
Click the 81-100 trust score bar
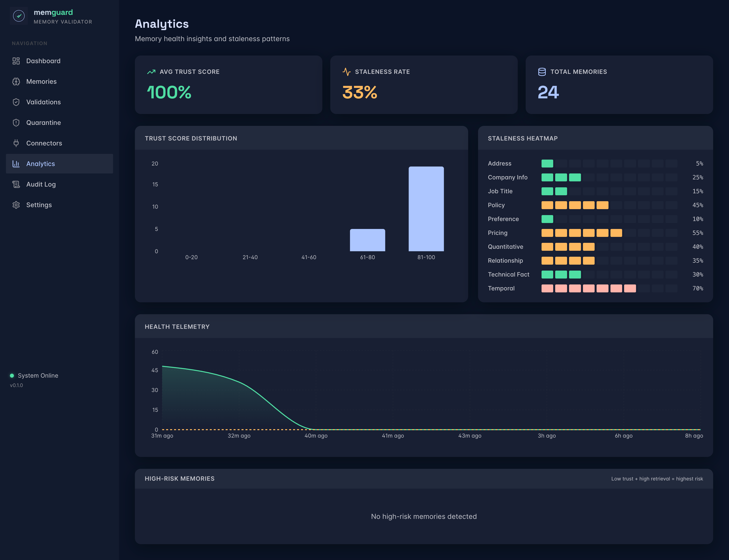(x=426, y=209)
